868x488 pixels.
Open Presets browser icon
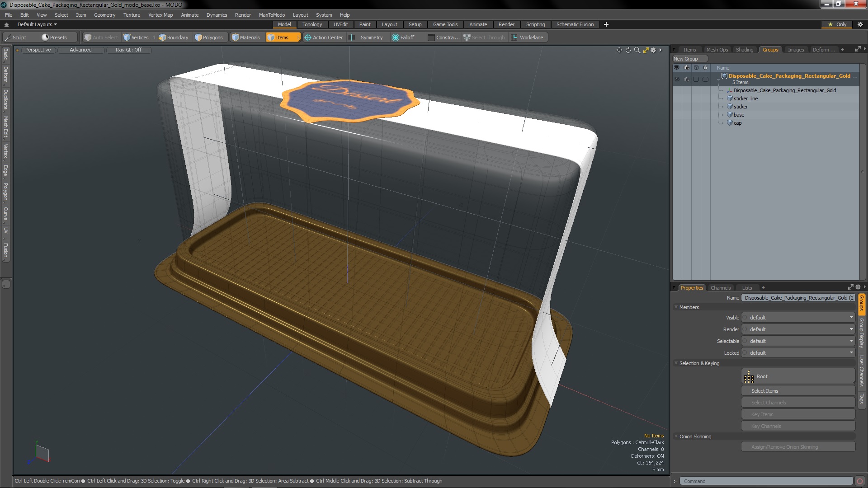45,38
